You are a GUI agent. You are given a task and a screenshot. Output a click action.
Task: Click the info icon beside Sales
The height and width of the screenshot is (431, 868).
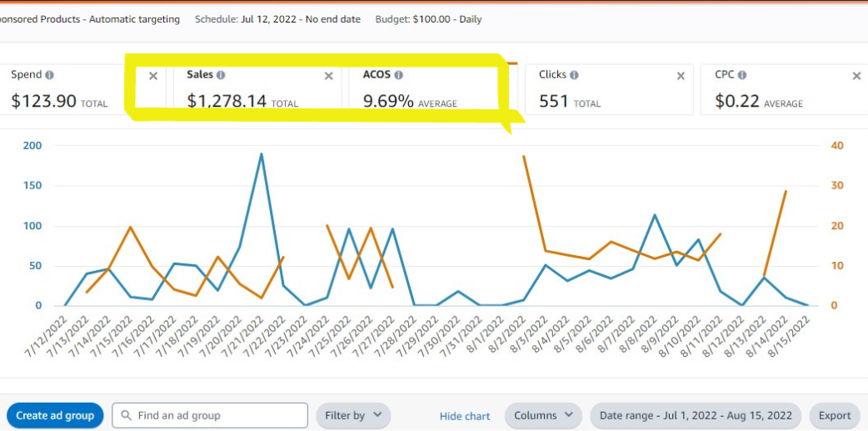[x=221, y=75]
